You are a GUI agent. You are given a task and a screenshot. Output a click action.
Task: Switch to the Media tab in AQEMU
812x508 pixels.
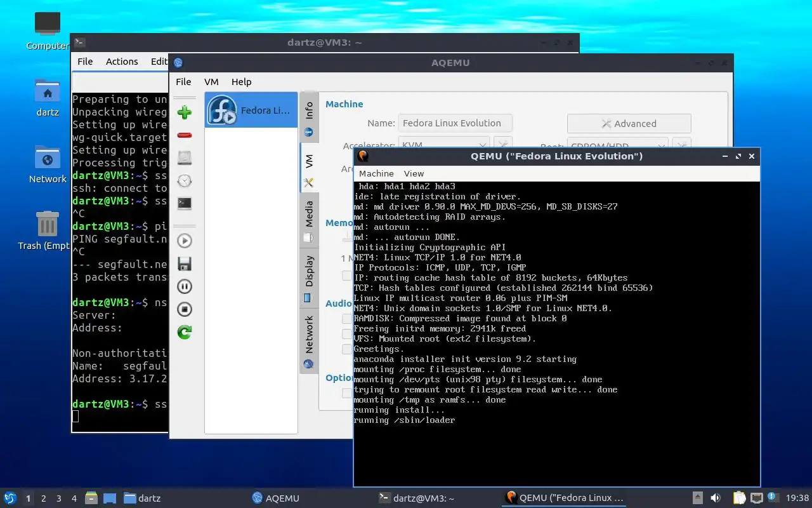point(309,221)
